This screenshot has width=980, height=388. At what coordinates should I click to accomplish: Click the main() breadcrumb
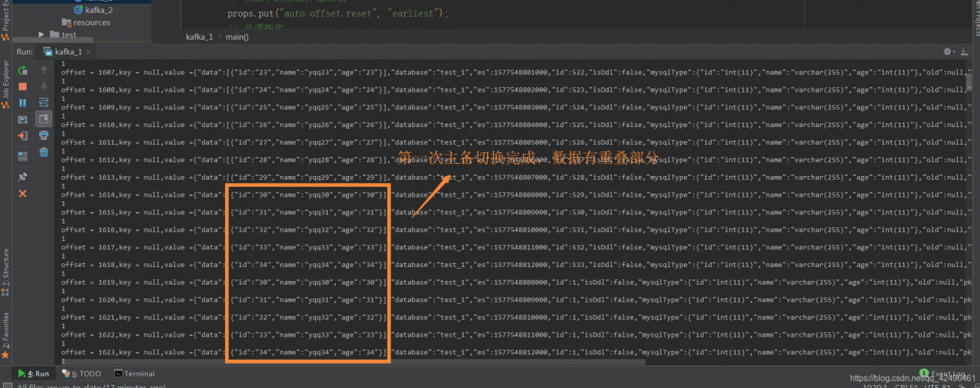tap(237, 36)
